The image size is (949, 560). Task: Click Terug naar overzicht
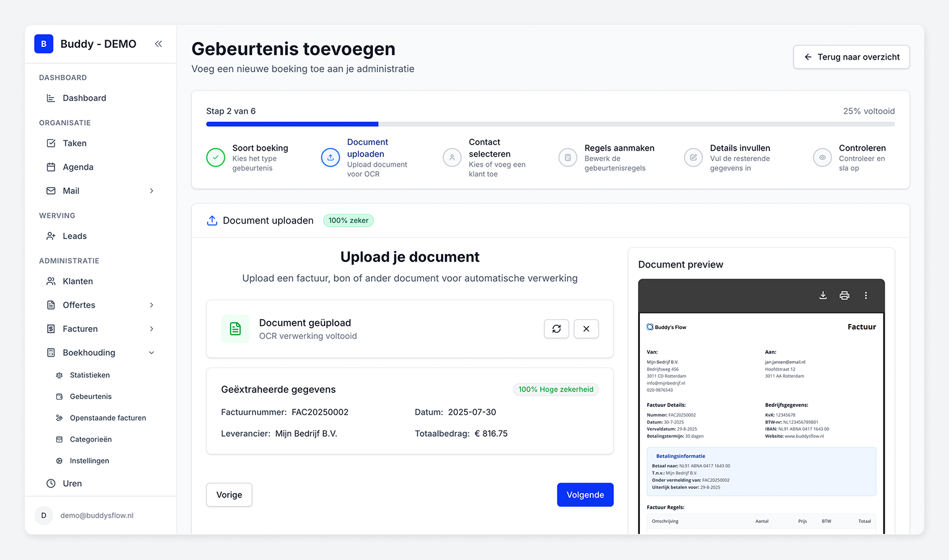[x=851, y=56]
